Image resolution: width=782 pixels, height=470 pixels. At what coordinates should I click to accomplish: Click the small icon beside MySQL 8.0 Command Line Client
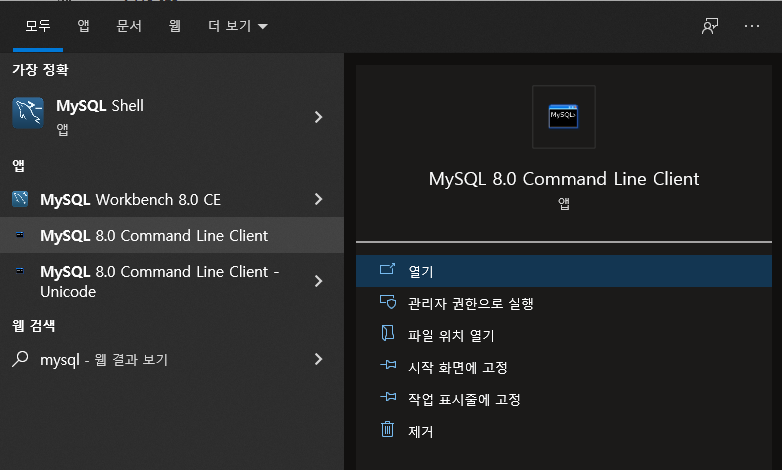[x=20, y=235]
